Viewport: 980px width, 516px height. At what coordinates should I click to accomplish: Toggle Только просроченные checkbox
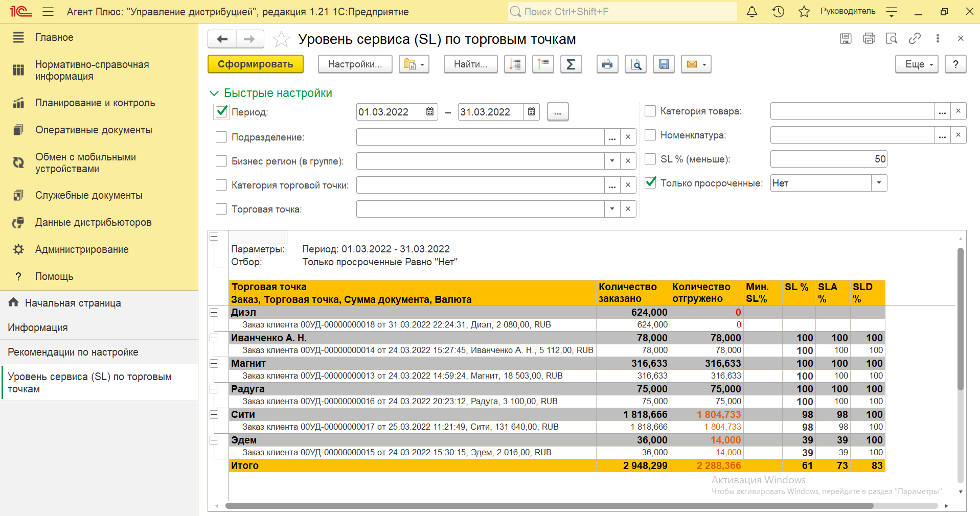point(650,182)
